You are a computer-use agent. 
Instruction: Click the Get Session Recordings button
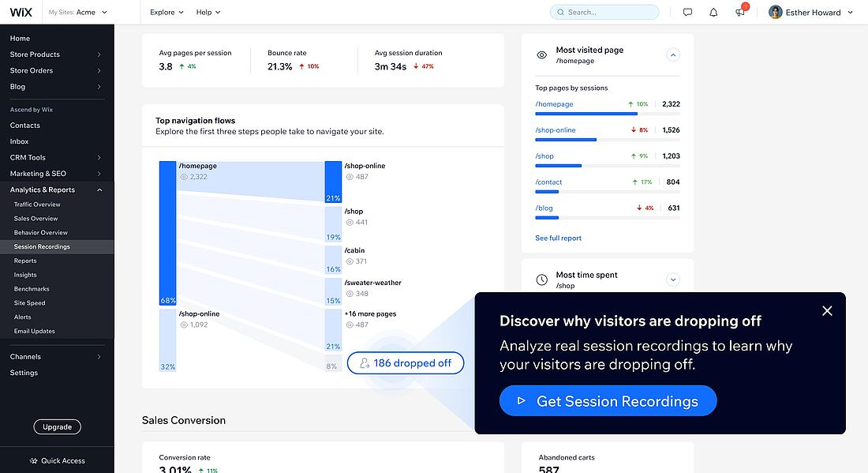pyautogui.click(x=608, y=401)
